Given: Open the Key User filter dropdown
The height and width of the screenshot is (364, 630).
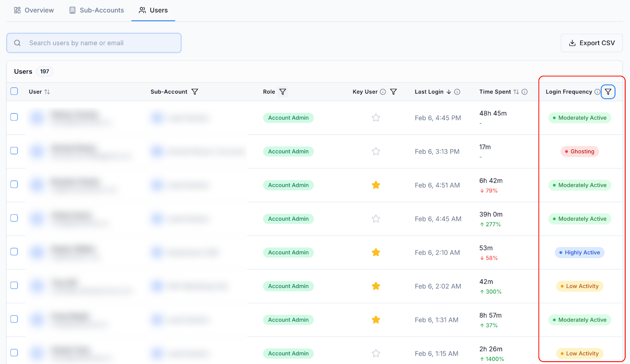Looking at the screenshot, I should pos(393,92).
